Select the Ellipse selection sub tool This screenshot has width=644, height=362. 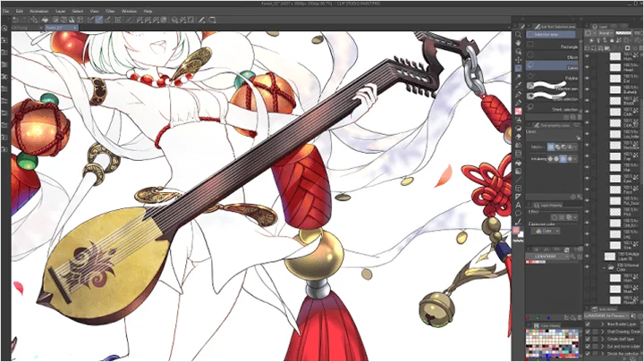click(x=554, y=56)
